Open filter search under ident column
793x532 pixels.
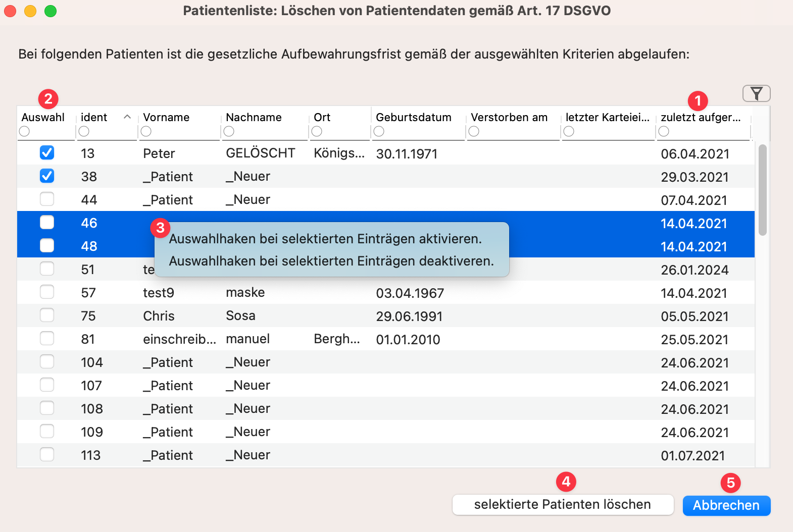(x=84, y=131)
